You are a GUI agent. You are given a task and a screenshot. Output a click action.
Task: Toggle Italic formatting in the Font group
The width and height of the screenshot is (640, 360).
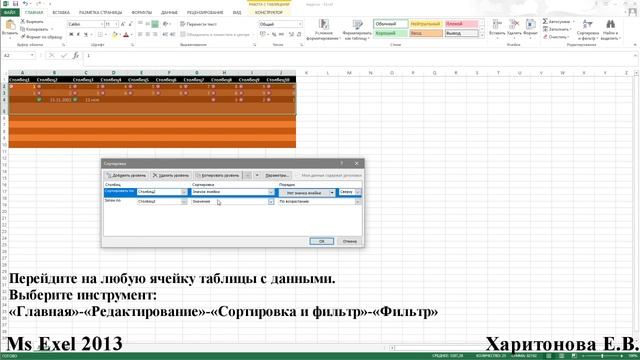point(78,35)
